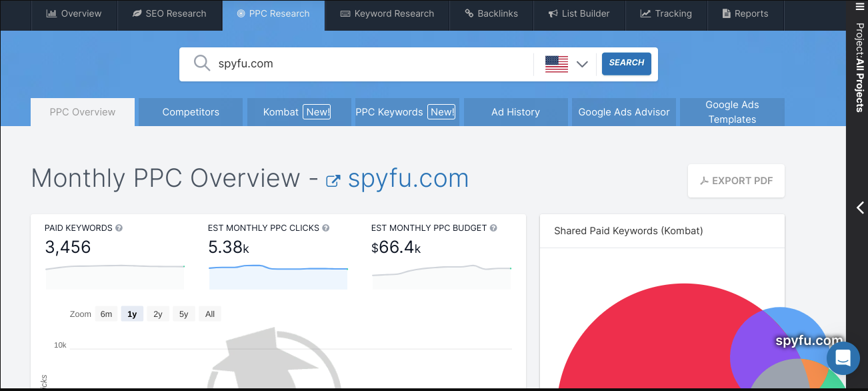Click the Project: All Projects vertical label
This screenshot has height=391, width=868.
click(x=860, y=68)
